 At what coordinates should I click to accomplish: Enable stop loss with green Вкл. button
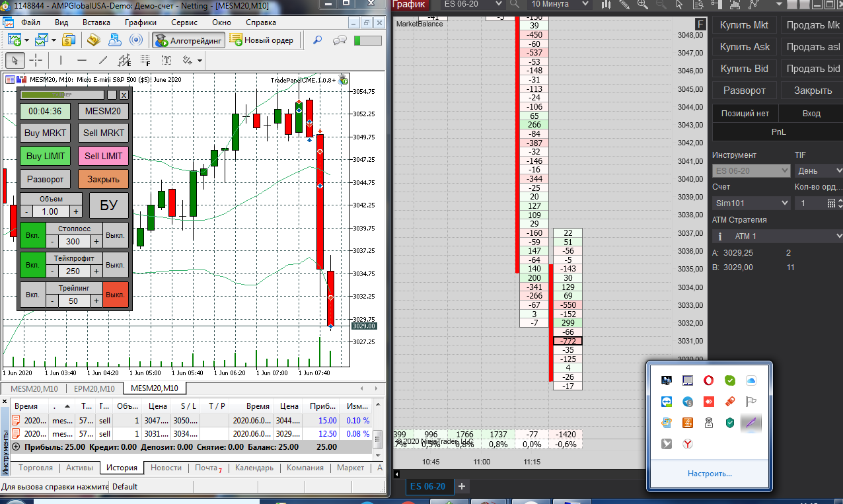pyautogui.click(x=32, y=235)
